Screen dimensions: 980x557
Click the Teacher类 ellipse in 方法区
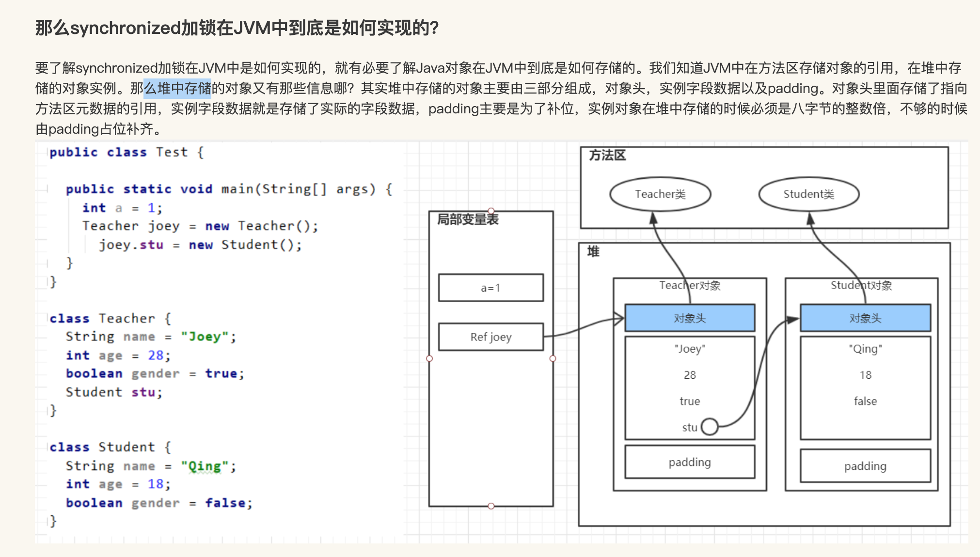(660, 194)
